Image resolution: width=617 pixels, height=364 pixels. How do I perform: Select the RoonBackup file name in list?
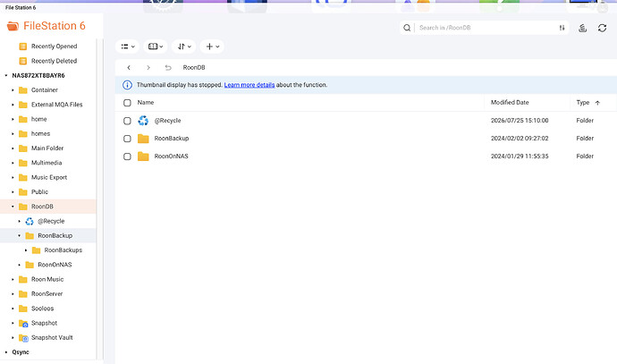(x=172, y=138)
